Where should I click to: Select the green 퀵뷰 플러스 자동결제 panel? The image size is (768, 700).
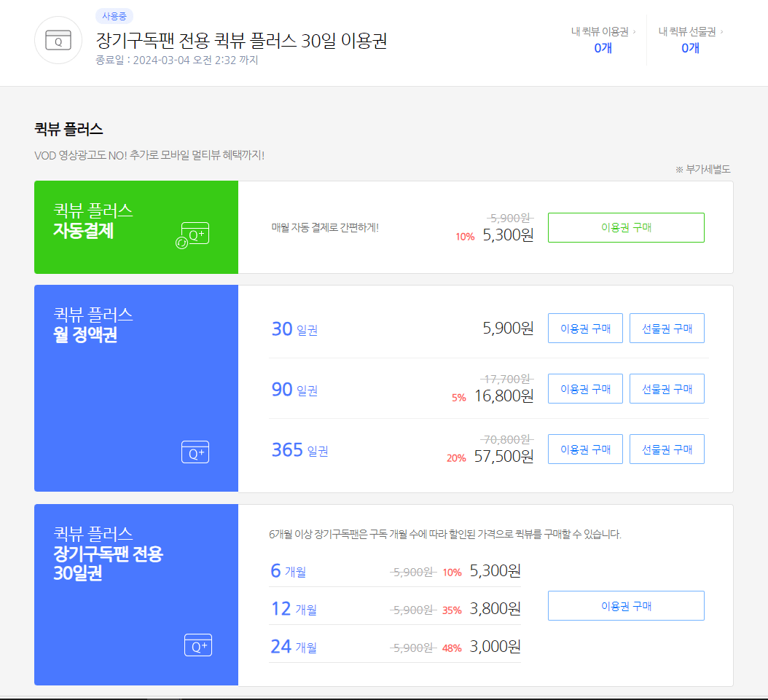coord(136,227)
